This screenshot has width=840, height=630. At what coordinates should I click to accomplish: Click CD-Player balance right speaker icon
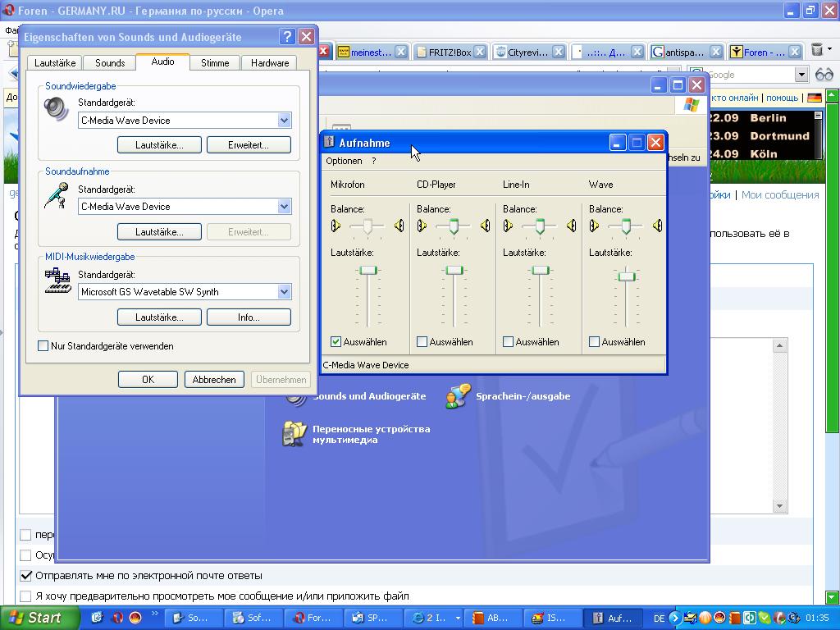pyautogui.click(x=486, y=226)
